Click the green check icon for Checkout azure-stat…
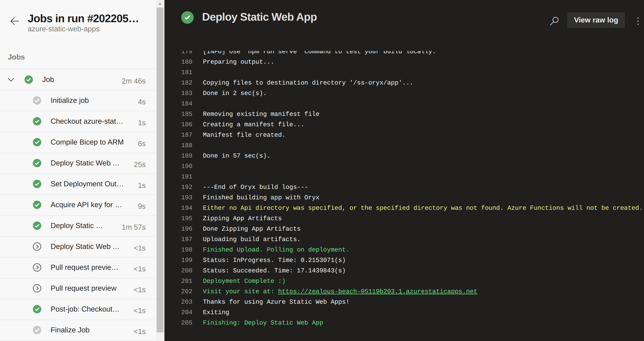 pos(37,121)
